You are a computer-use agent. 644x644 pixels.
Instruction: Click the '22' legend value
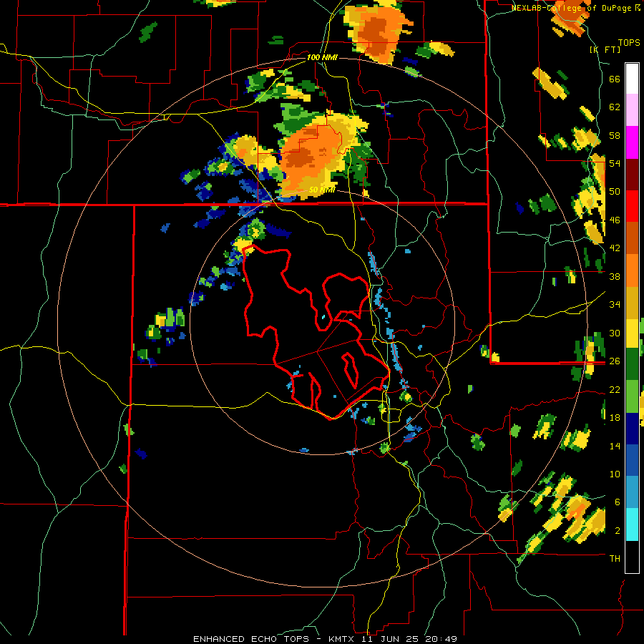[615, 389]
